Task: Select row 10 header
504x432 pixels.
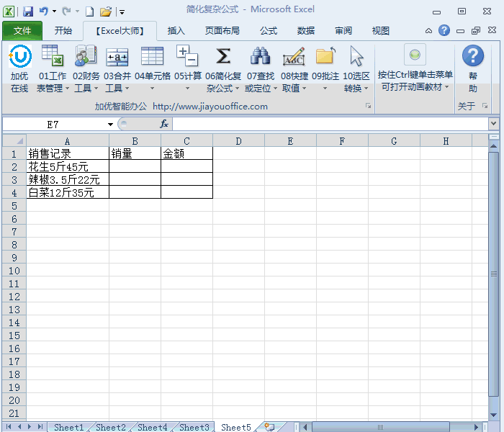Action: coord(14,271)
